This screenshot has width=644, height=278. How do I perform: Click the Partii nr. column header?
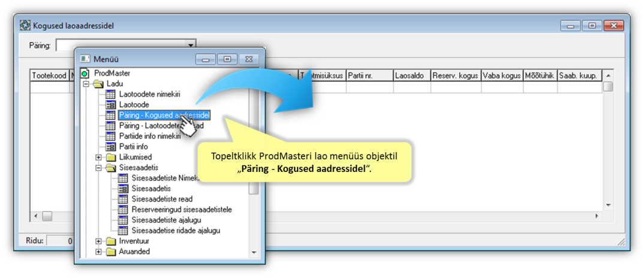369,76
